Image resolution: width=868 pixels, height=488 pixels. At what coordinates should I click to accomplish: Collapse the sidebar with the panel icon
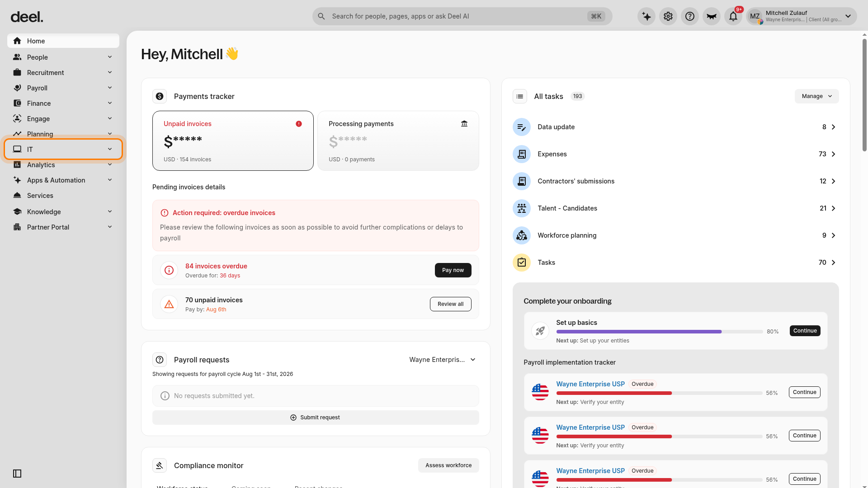17,474
